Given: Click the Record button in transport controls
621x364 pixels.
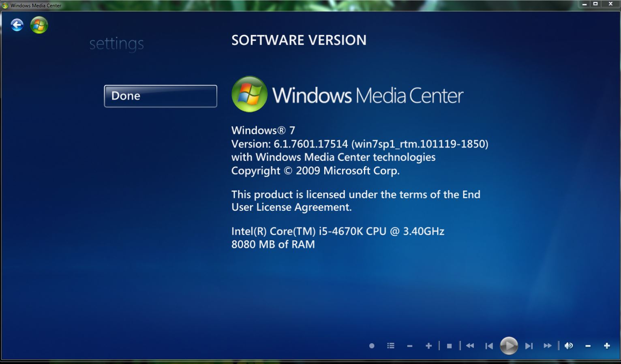Looking at the screenshot, I should point(372,346).
